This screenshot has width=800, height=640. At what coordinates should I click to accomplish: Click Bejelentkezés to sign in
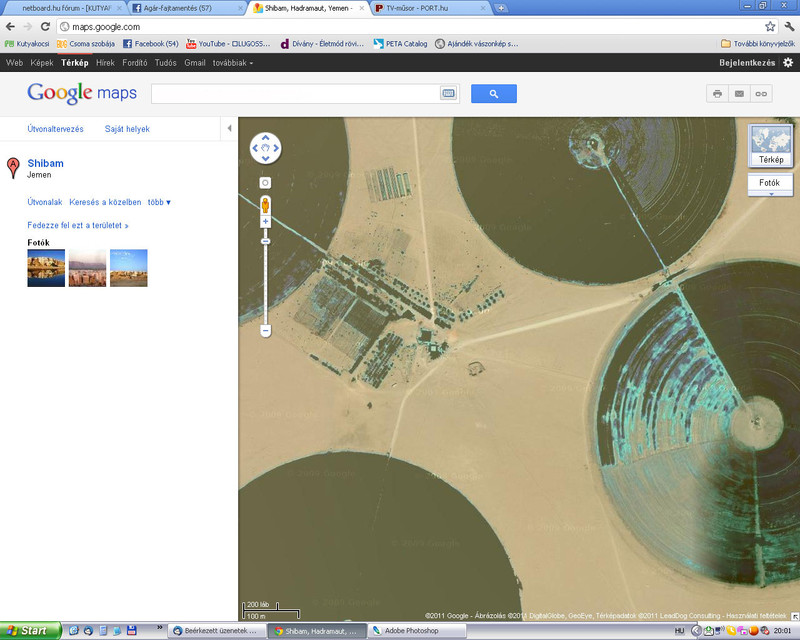coord(747,63)
